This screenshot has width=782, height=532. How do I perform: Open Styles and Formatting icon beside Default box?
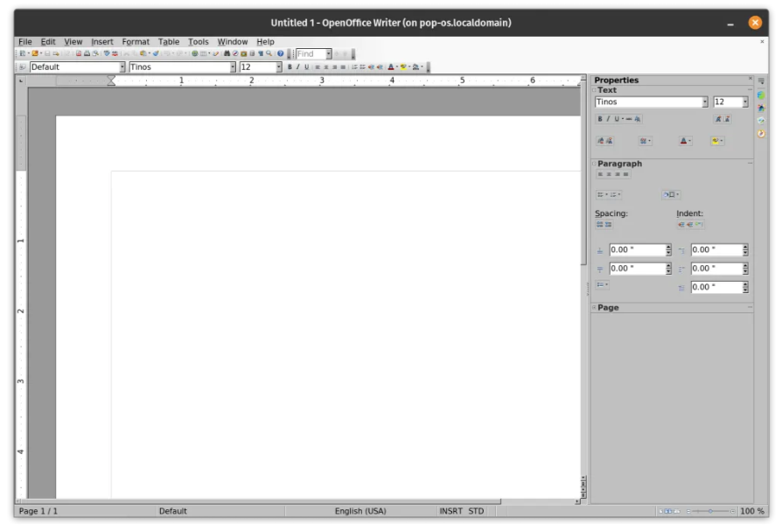coord(22,66)
